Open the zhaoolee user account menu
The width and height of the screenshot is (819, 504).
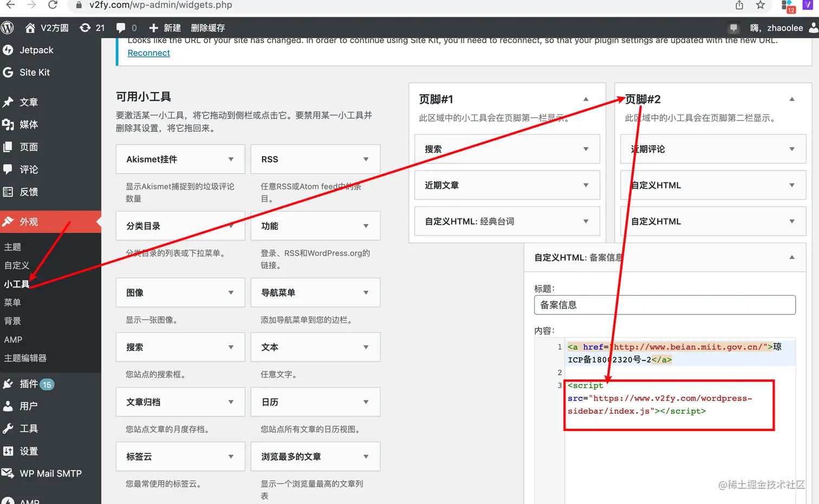(783, 28)
